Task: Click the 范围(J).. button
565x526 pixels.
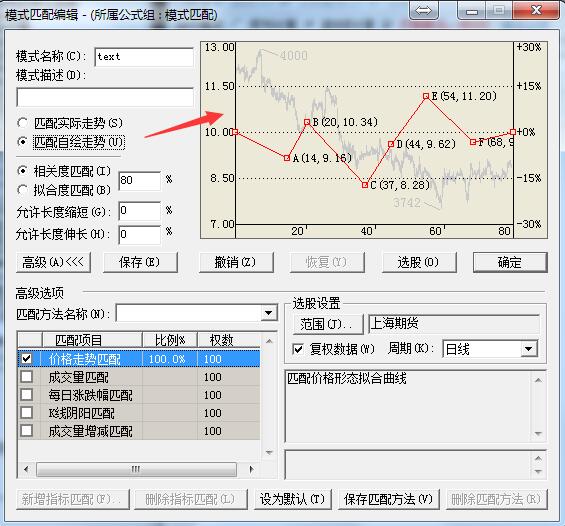Action: (x=328, y=324)
